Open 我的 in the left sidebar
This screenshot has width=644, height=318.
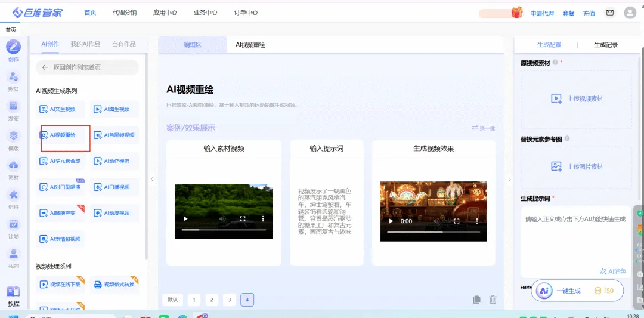tap(13, 258)
